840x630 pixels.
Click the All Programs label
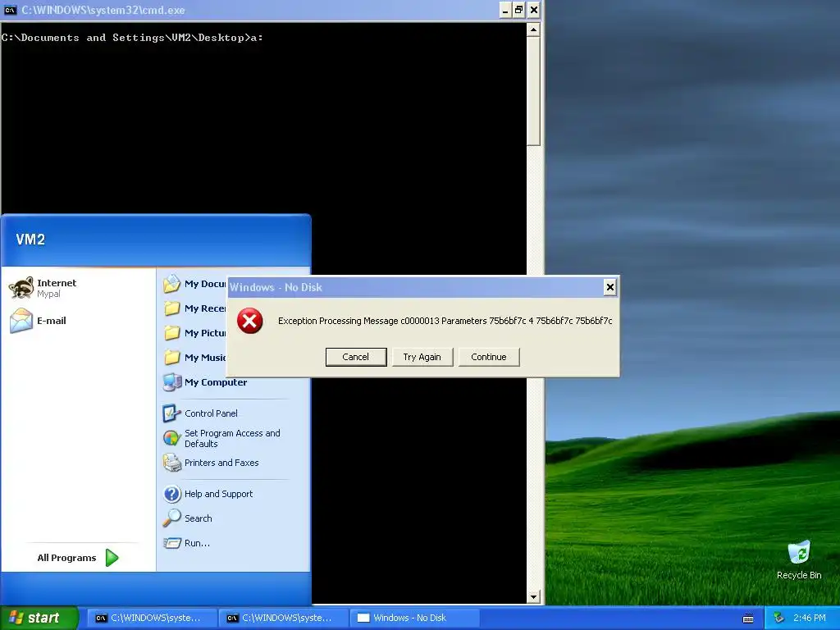[67, 558]
